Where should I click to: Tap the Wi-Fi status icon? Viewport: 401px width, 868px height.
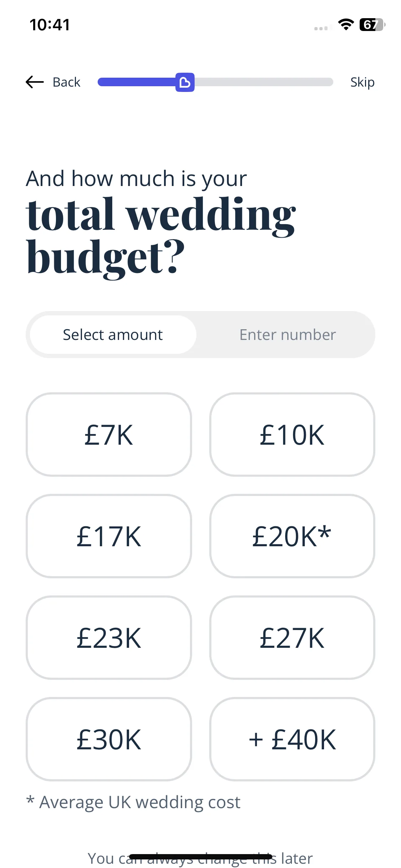346,25
